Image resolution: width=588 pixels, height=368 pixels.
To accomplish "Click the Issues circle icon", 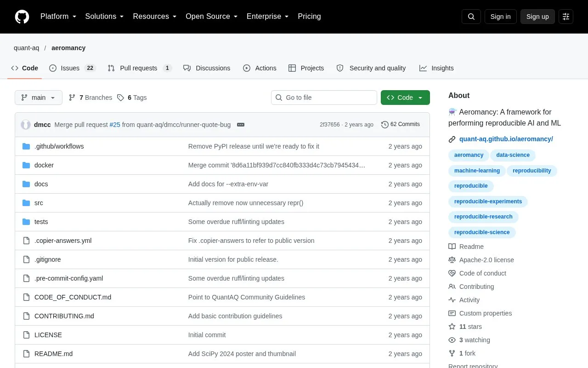I will pyautogui.click(x=53, y=68).
